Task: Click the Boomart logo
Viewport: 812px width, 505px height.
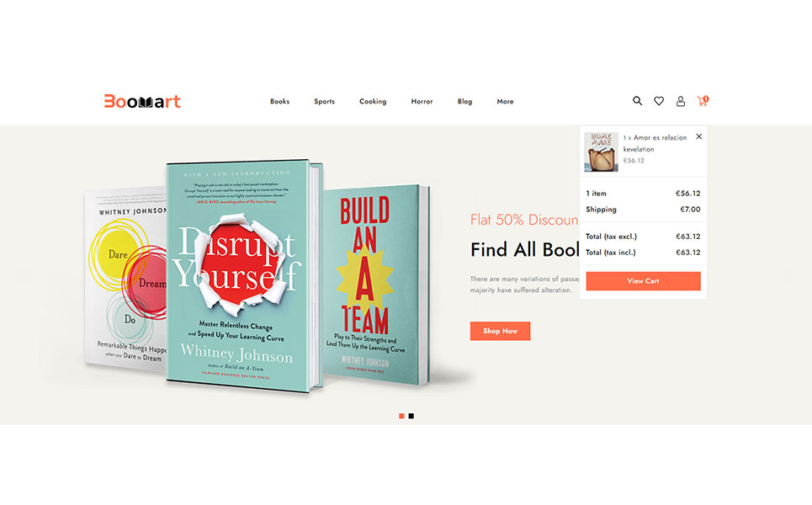Action: [x=142, y=101]
